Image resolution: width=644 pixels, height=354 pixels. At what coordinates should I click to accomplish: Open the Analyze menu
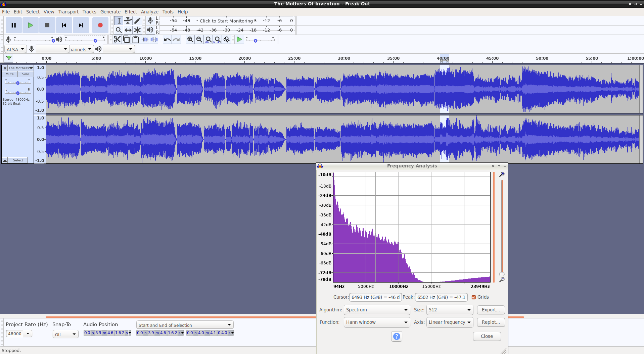pos(150,12)
